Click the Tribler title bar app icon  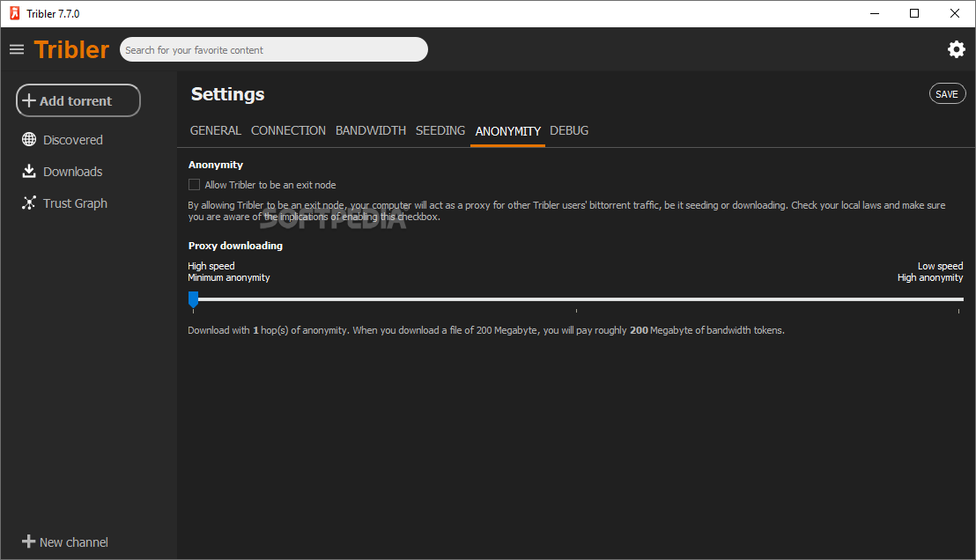(x=14, y=13)
